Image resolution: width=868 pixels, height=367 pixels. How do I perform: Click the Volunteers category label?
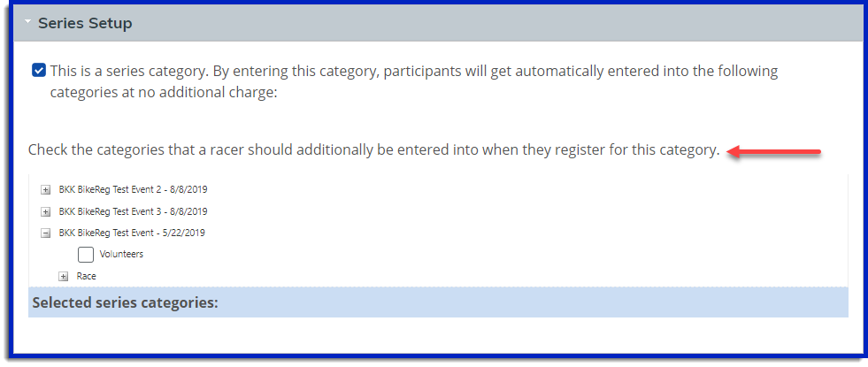point(121,255)
